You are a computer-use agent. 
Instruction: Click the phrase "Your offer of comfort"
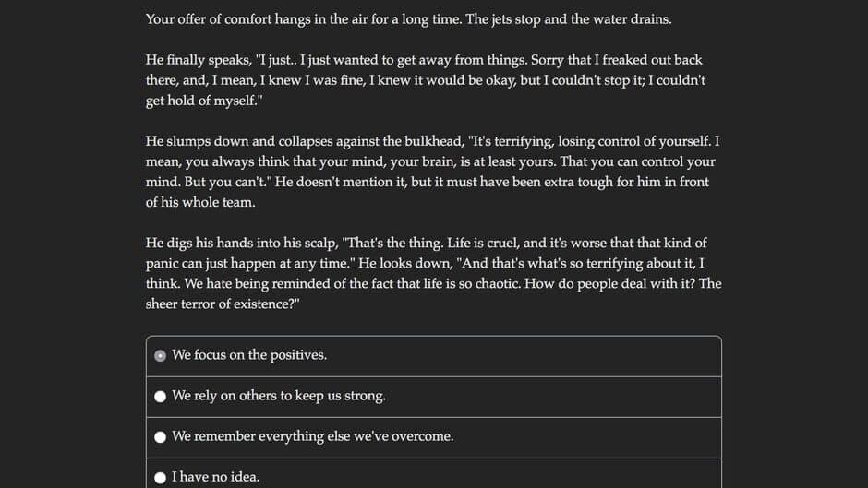point(211,19)
